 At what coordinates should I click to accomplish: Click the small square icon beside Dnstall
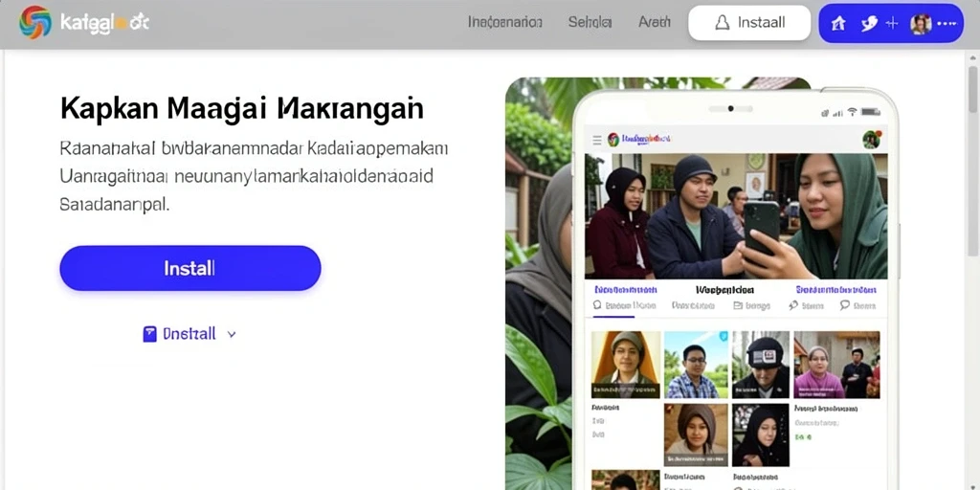point(149,334)
